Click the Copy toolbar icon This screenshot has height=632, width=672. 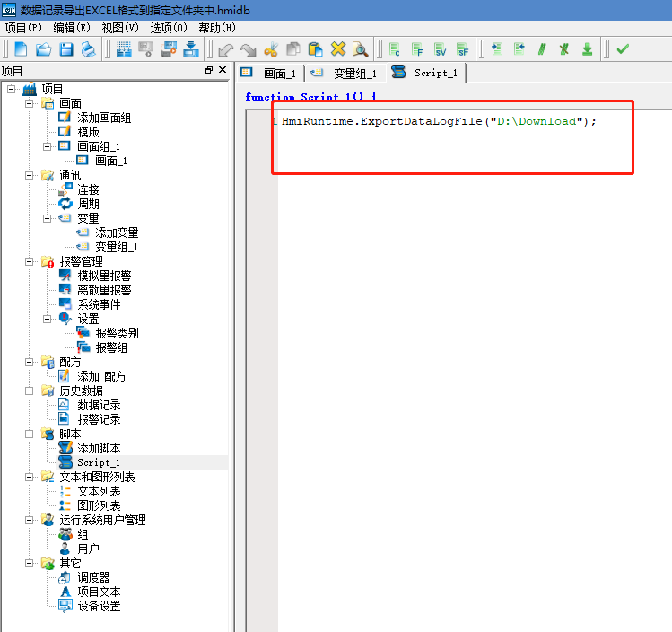[x=293, y=49]
